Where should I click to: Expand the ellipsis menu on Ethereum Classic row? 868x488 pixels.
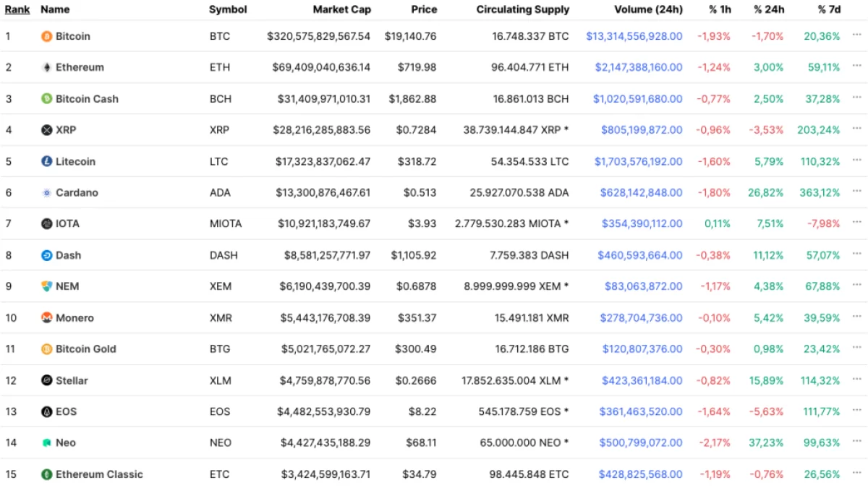click(856, 474)
